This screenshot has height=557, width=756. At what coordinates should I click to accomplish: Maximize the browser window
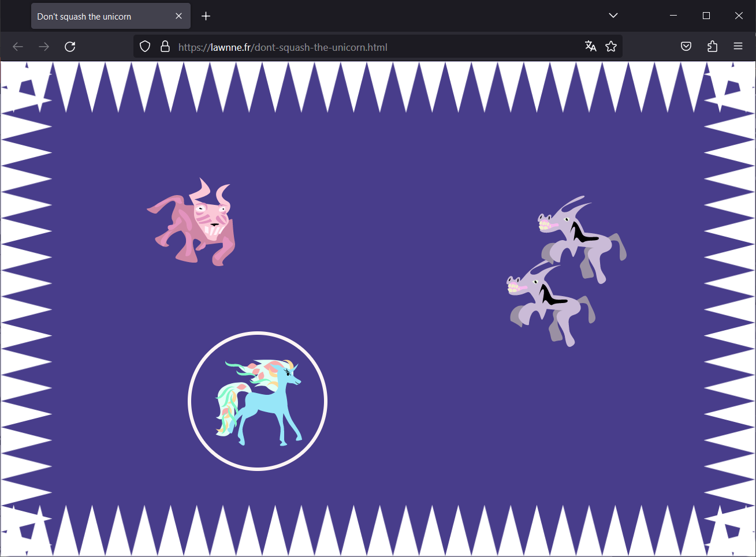[706, 16]
